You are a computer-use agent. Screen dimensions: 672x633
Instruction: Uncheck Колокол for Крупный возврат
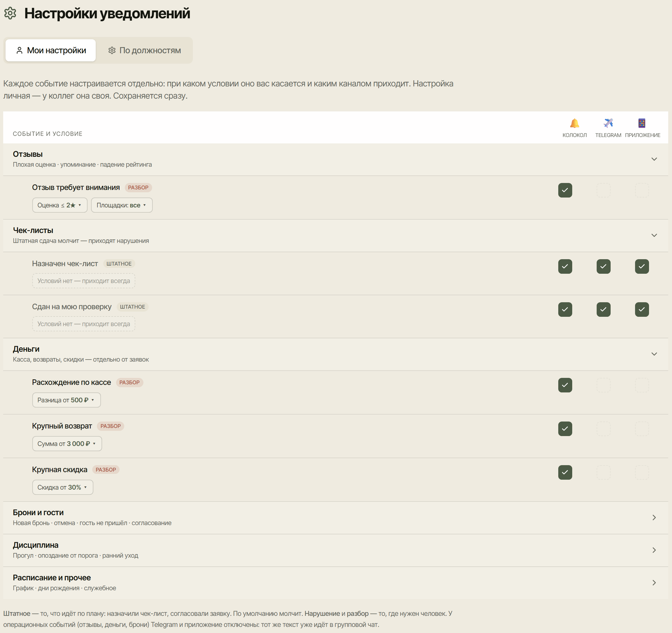(565, 428)
